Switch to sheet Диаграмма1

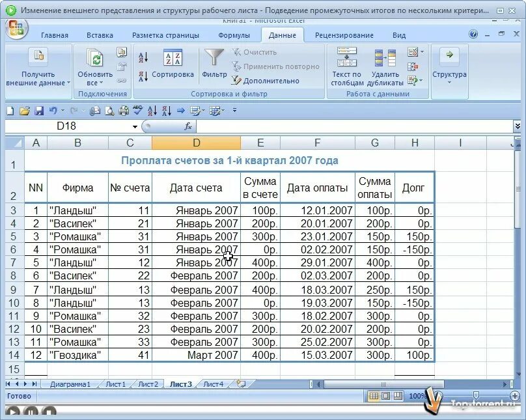70,384
